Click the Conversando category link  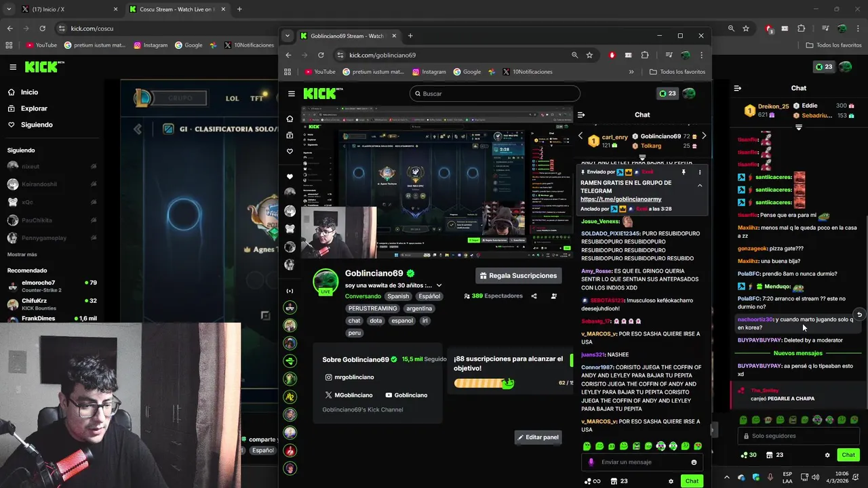click(363, 296)
